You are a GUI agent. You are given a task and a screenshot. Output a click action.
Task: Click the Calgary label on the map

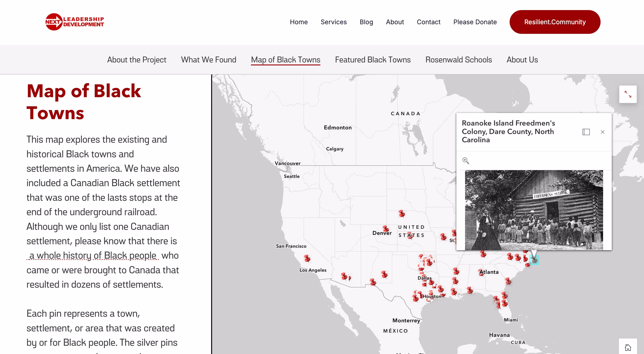[x=335, y=149]
